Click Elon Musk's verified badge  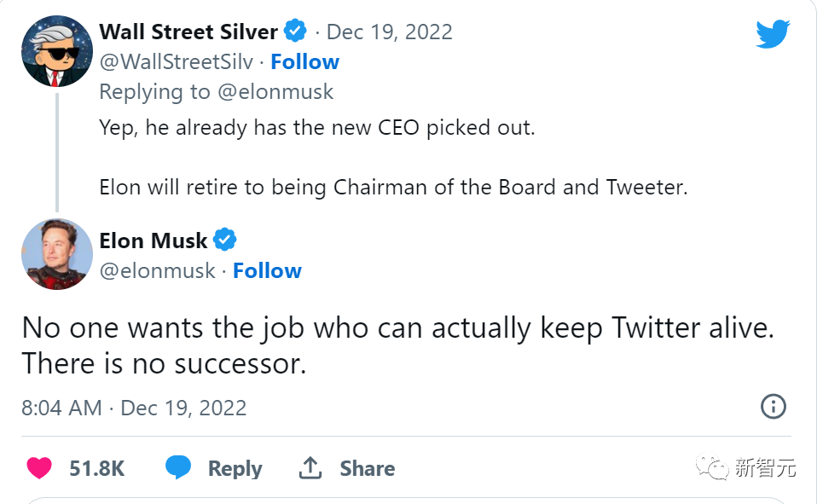[224, 240]
